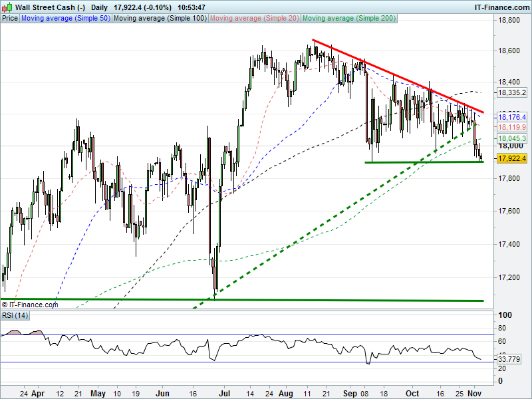
Task: Click the 17,200 price axis label
Action: tap(509, 277)
